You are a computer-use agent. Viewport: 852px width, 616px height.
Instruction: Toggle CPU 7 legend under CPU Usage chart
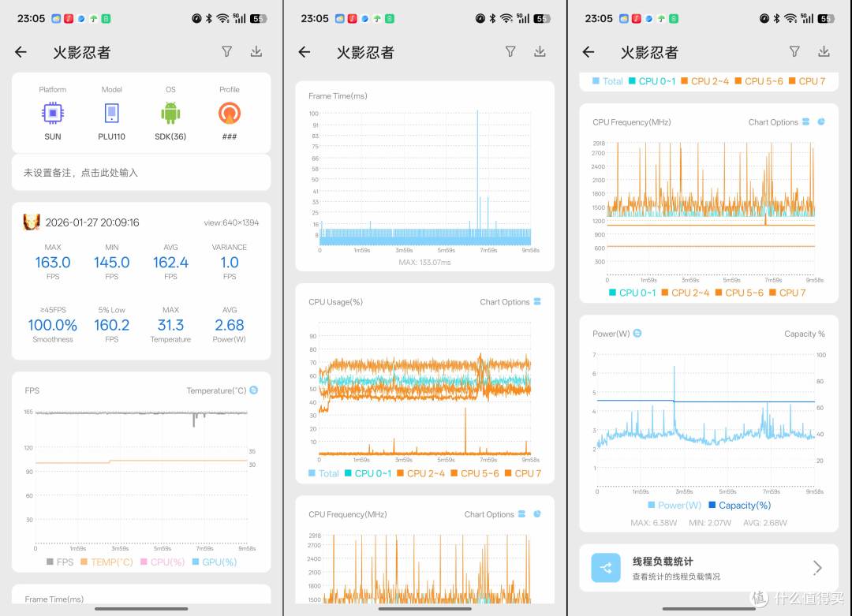tap(523, 473)
